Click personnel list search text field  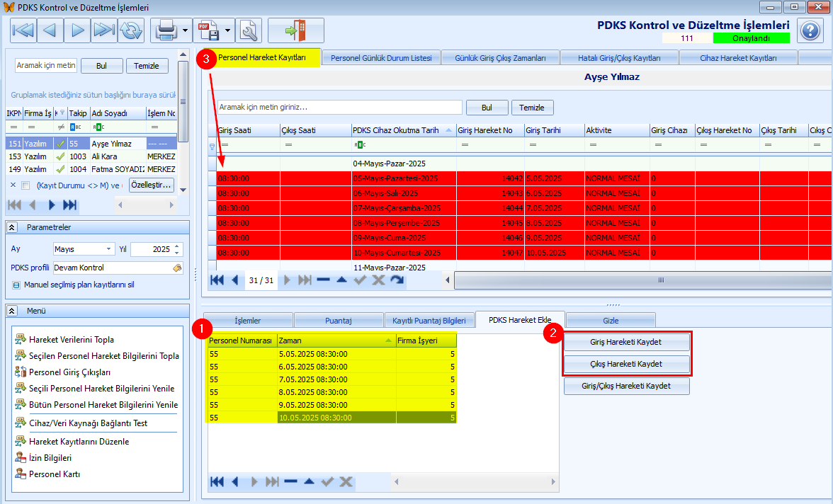pyautogui.click(x=45, y=65)
